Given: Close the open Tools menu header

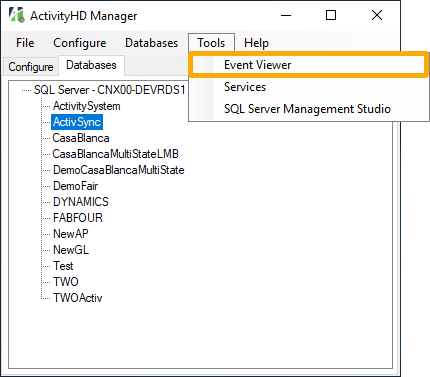Looking at the screenshot, I should tap(211, 43).
